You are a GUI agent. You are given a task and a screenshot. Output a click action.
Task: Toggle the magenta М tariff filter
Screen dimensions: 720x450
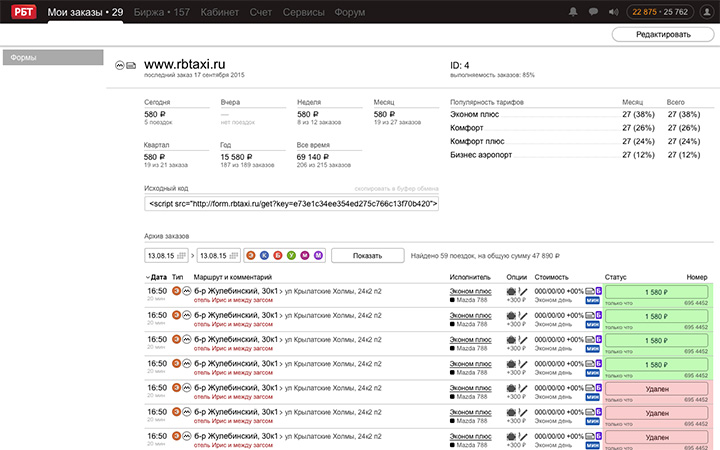point(305,255)
